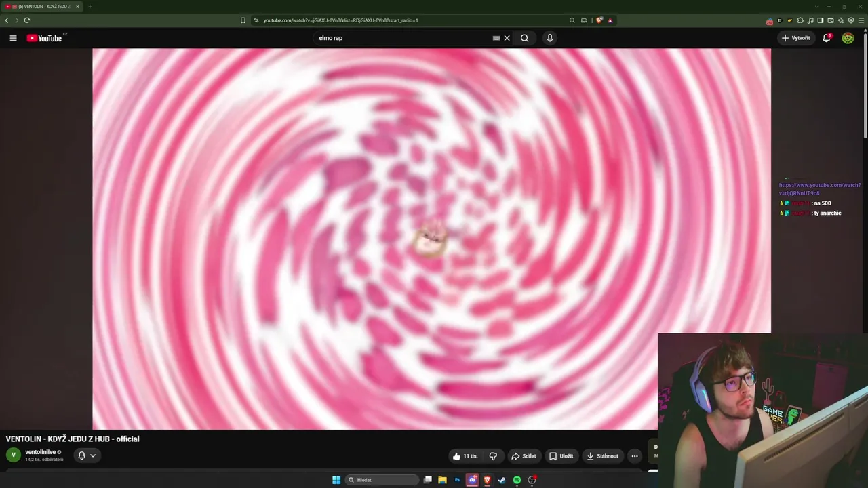Click the video title VENTOLIN - KDYŽ JEDU Z HUB
Image resolution: width=868 pixels, height=488 pixels.
point(73,439)
